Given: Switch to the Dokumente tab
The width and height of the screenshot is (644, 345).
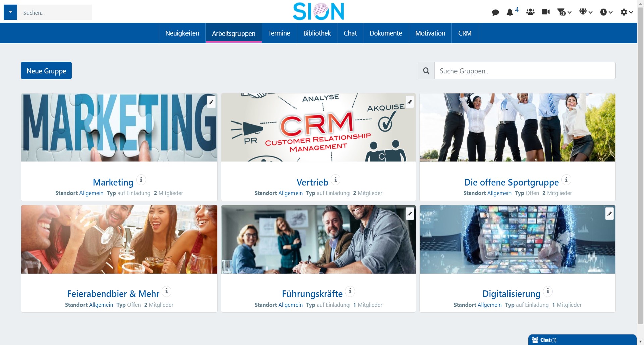Looking at the screenshot, I should click(386, 33).
